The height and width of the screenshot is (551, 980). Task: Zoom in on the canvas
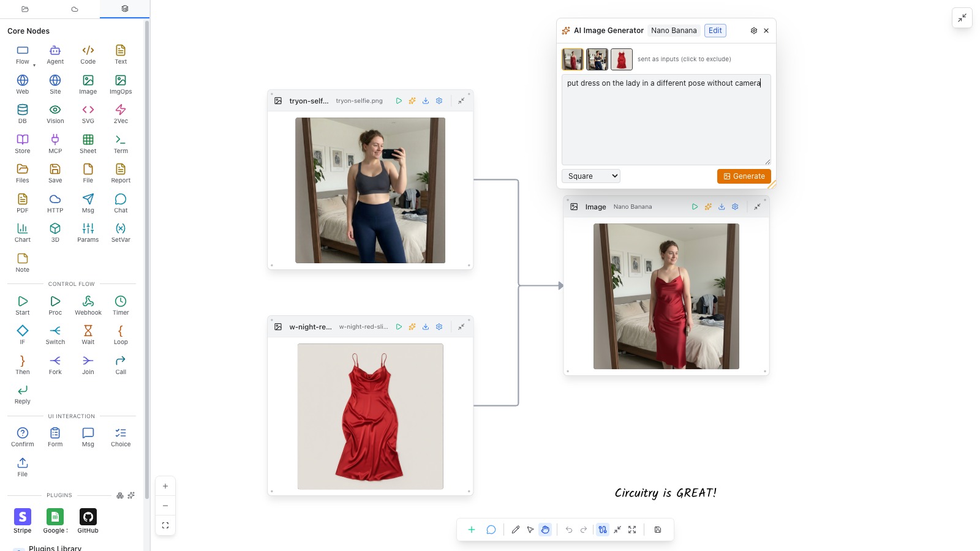(165, 486)
